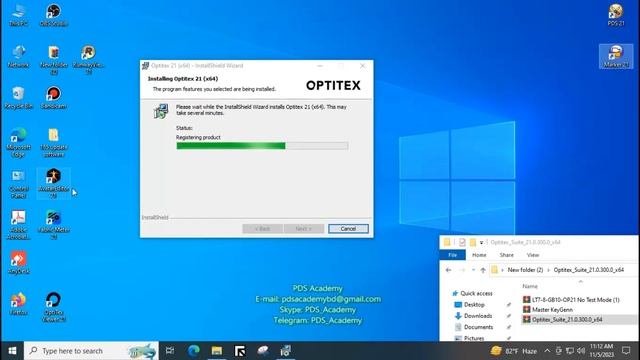Open the Share ribbon tab in Explorer
Screen dimensions: 640x360
point(507,255)
